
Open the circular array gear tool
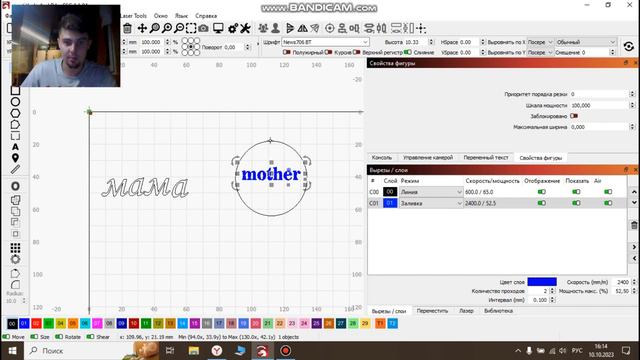(x=15, y=259)
